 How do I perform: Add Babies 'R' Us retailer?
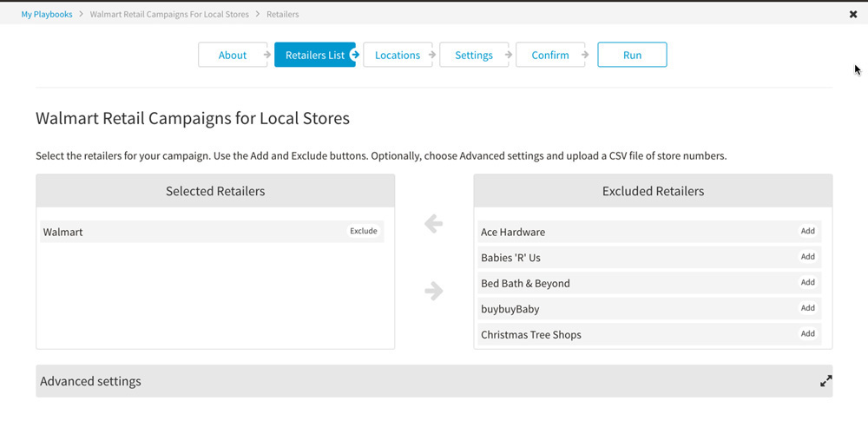(x=807, y=257)
